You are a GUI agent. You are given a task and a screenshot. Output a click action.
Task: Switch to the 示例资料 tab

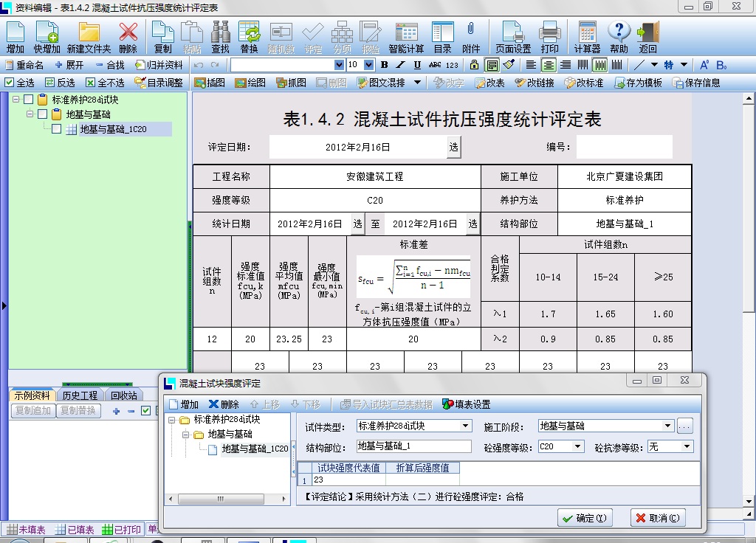point(32,395)
